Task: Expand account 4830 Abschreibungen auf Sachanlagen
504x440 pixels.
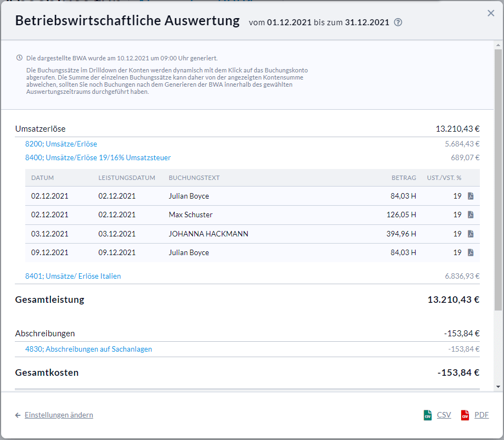Action: pyautogui.click(x=88, y=349)
